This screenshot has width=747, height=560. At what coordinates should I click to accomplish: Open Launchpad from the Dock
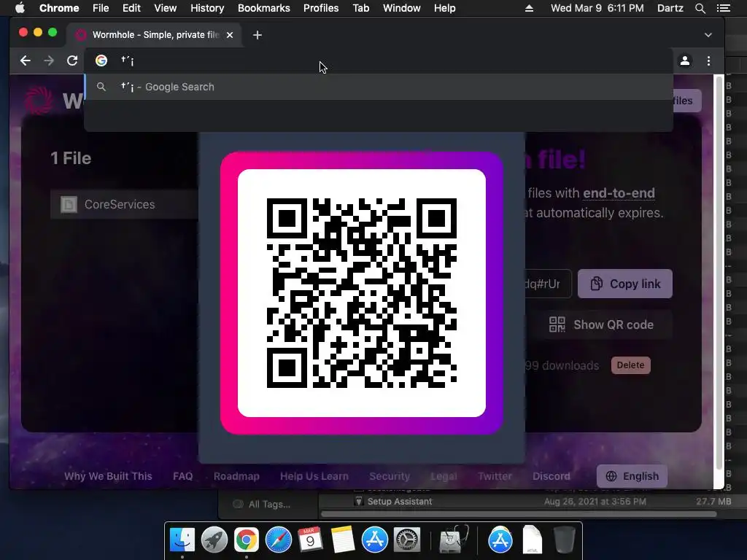click(x=214, y=540)
